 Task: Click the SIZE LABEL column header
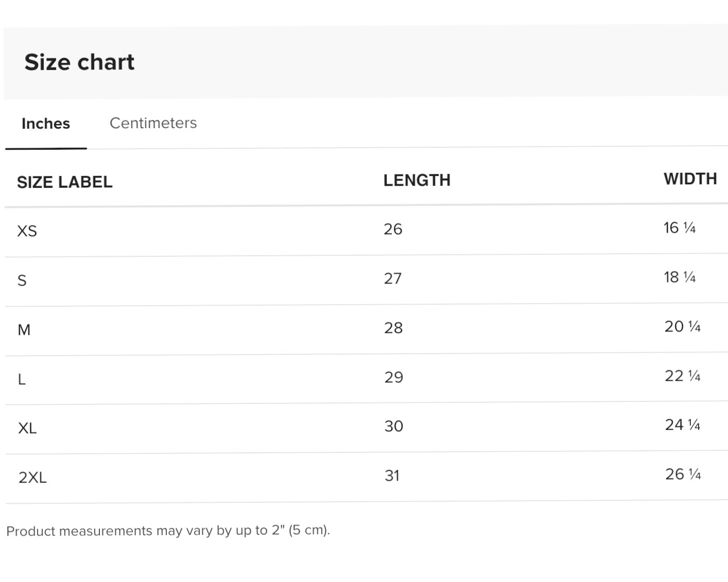click(64, 182)
